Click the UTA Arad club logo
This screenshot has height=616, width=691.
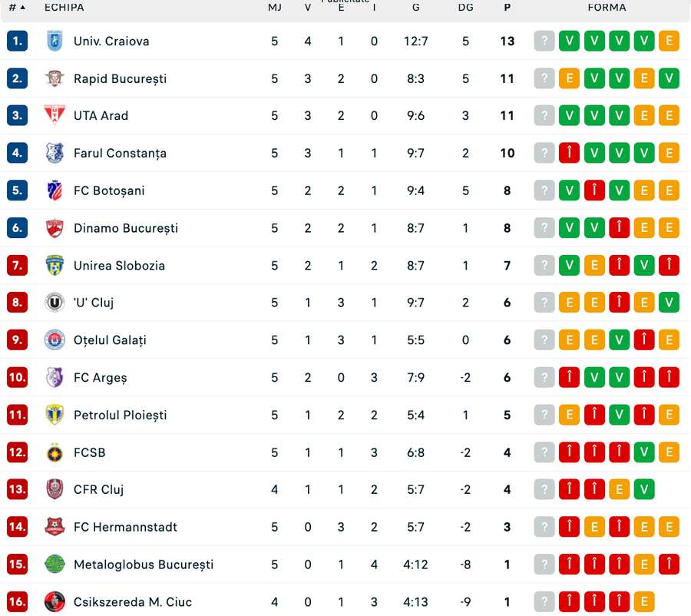pyautogui.click(x=55, y=115)
